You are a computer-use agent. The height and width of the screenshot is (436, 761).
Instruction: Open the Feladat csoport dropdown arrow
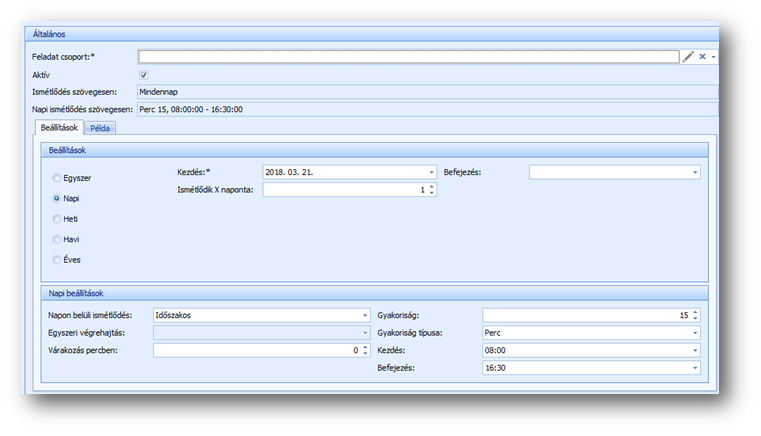(x=713, y=57)
